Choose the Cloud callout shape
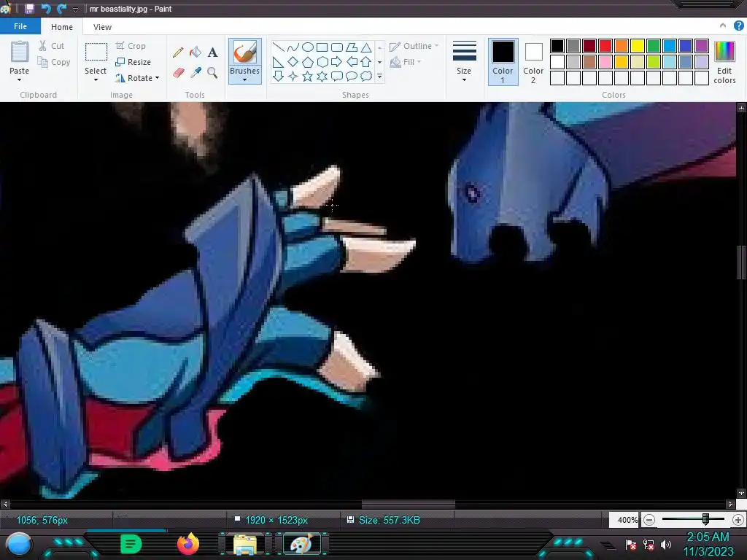Screen dimensions: 747x560 pos(366,76)
